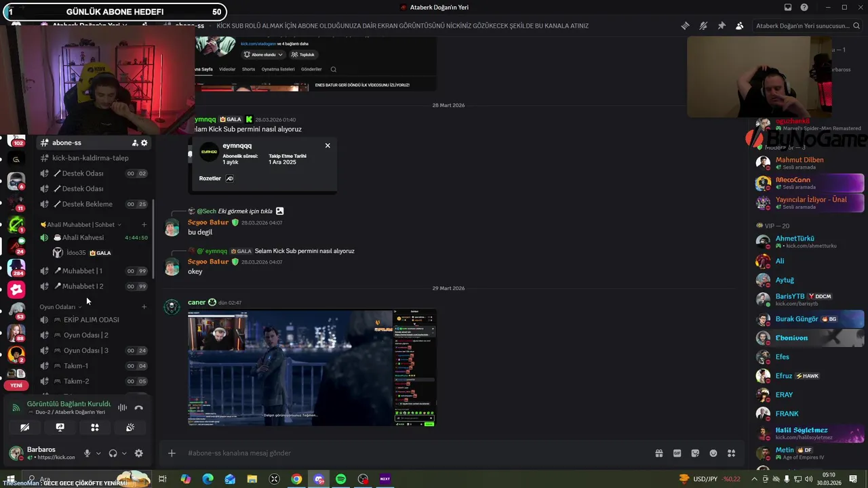Open the sticker picker
868x488 pixels.
695,453
